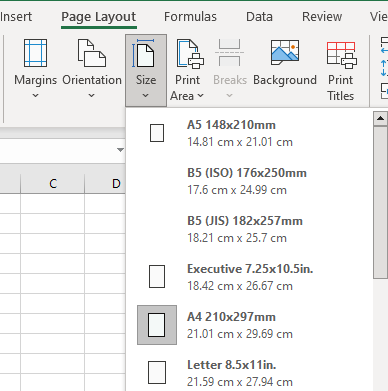Switch to the Insert tab
This screenshot has width=388, height=391.
(16, 17)
